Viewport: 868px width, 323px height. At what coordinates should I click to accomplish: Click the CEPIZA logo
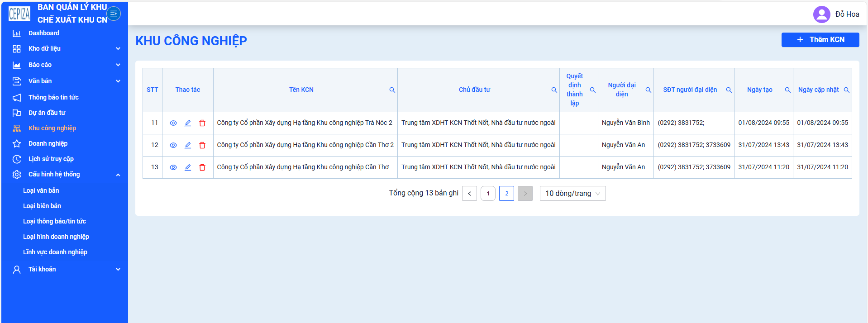tap(19, 14)
